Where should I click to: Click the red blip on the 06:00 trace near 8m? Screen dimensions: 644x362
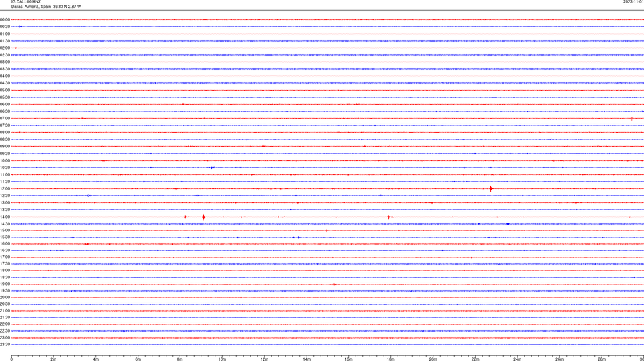click(184, 105)
